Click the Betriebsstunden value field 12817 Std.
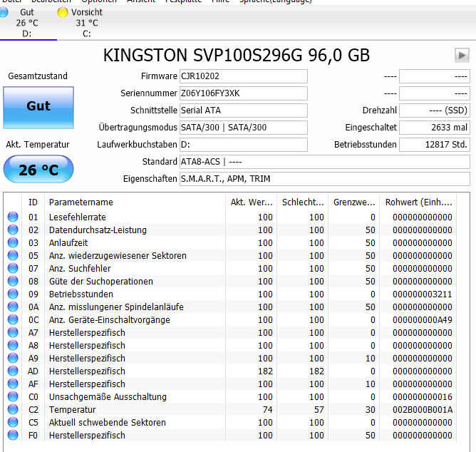This screenshot has height=452, width=476. (435, 145)
